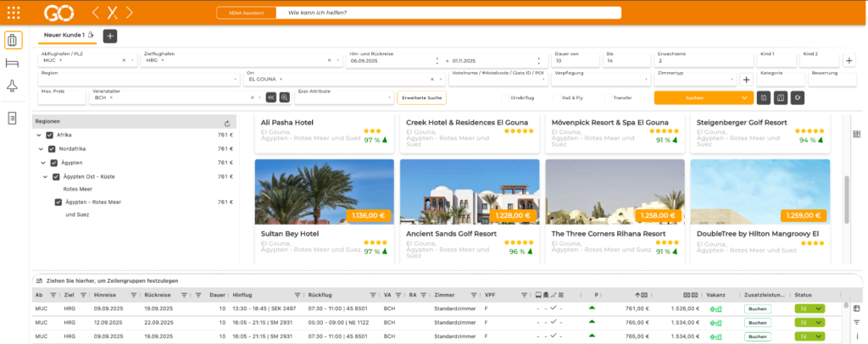Switch to the Neuer Kunde 1 tab
The width and height of the screenshot is (868, 344).
click(64, 36)
